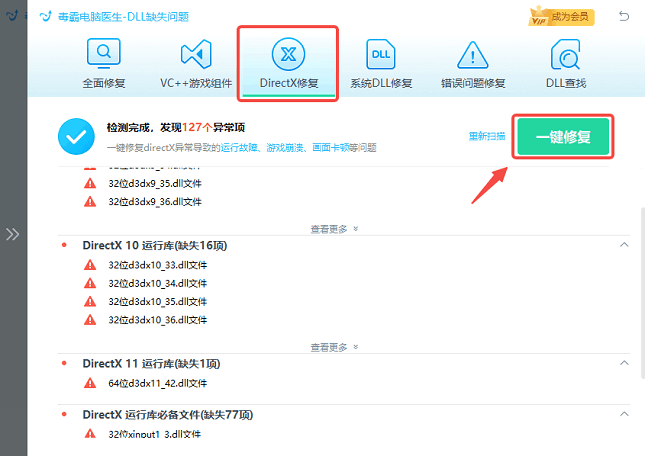
Task: Click warning icon beside 32位d3dx9_36.dll文件
Action: pyautogui.click(x=90, y=202)
